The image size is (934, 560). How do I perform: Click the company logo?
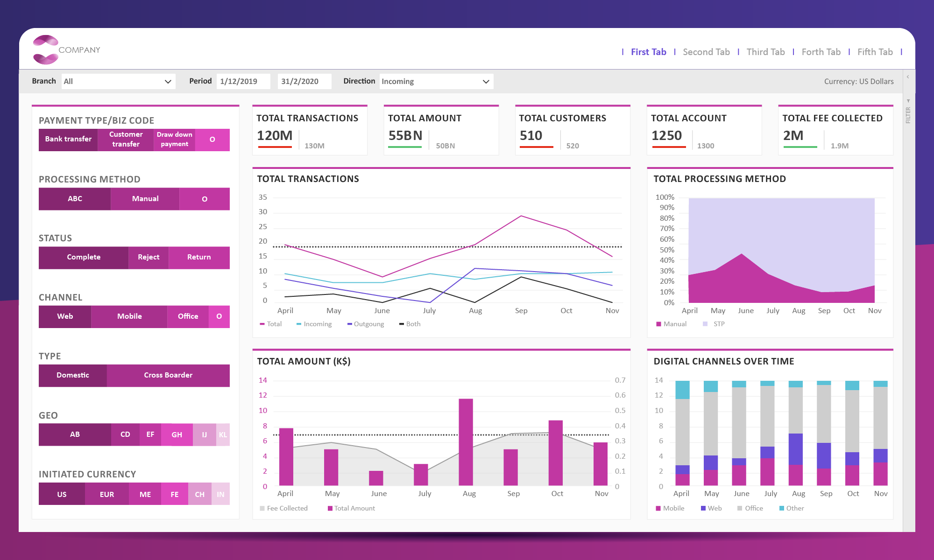coord(46,49)
